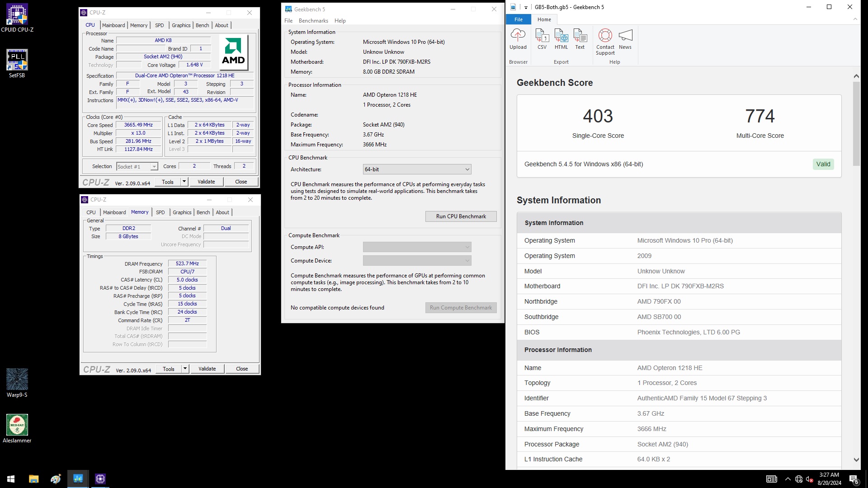Open the Compute API dropdown

pos(417,247)
